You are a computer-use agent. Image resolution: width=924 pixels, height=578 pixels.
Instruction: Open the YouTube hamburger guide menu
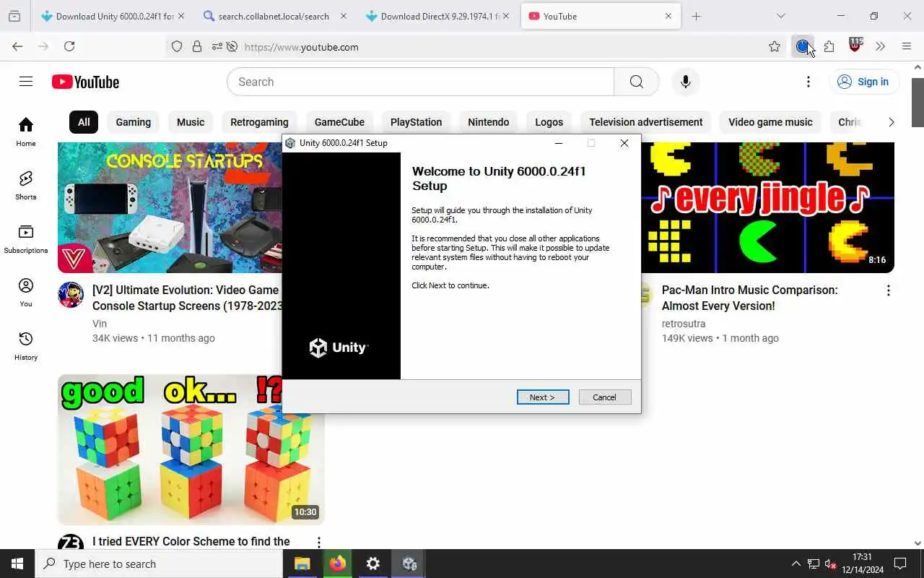pyautogui.click(x=26, y=82)
